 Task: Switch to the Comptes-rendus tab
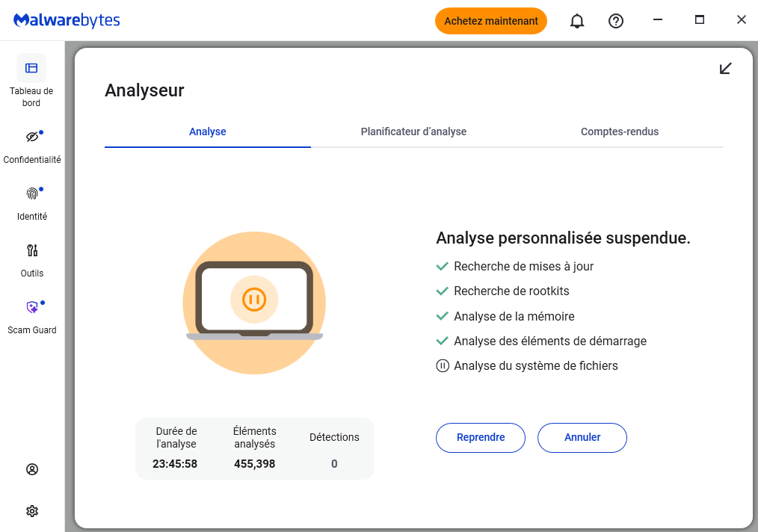pyautogui.click(x=620, y=132)
